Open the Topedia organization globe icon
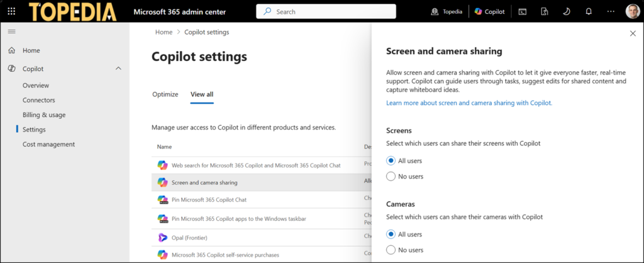The image size is (644, 263). point(435,11)
